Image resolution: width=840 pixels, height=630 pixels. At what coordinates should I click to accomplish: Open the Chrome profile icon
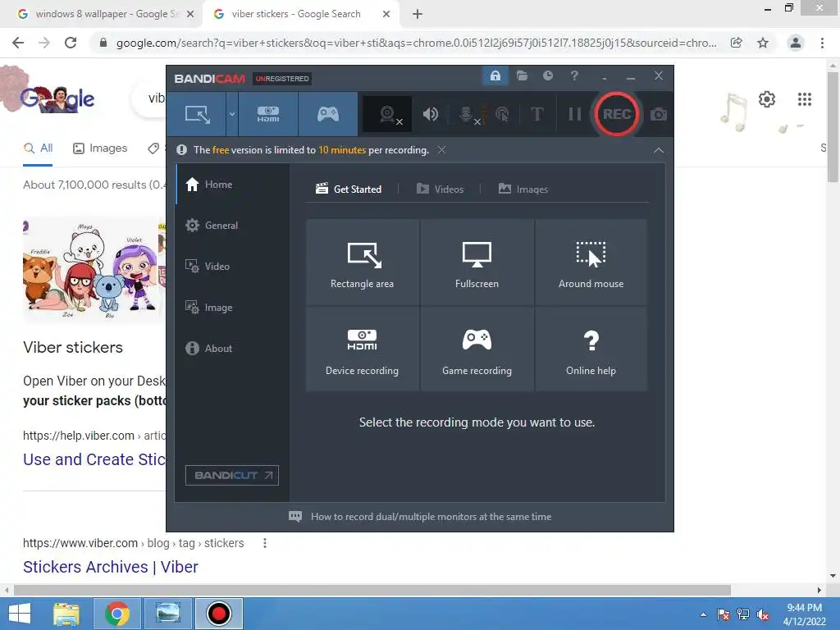[x=796, y=43]
